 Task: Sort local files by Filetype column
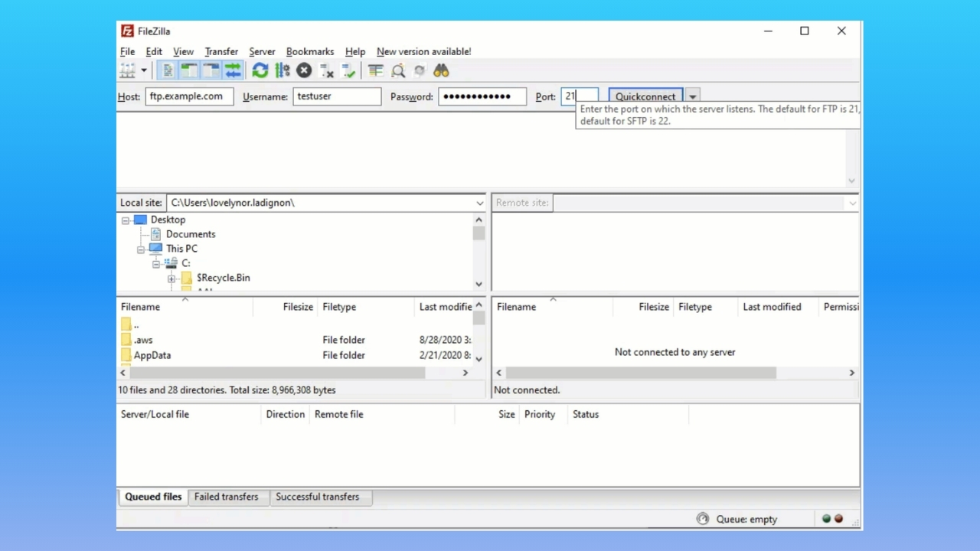tap(364, 307)
